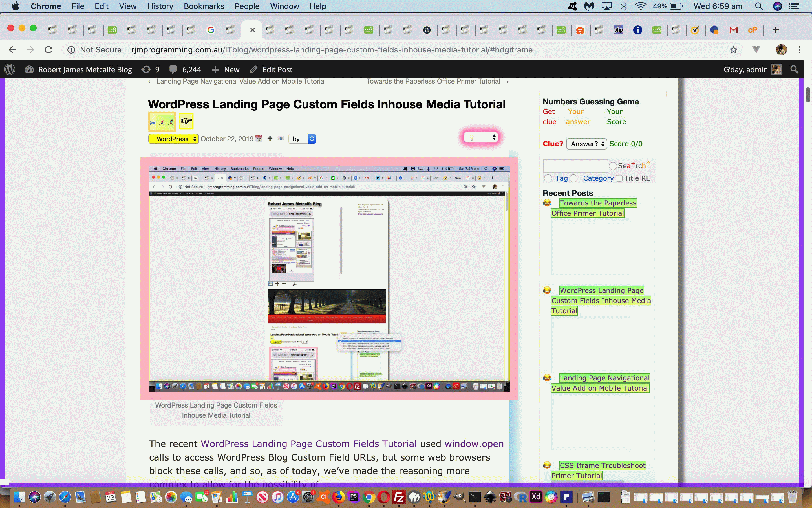Screen dimensions: 812x508
Task: Open the Chrome File menu
Action: click(x=78, y=6)
